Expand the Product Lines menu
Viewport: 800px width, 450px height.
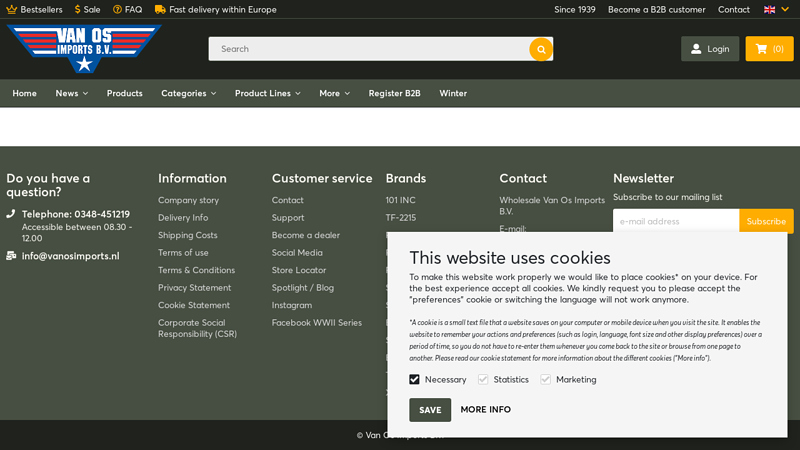pyautogui.click(x=267, y=93)
